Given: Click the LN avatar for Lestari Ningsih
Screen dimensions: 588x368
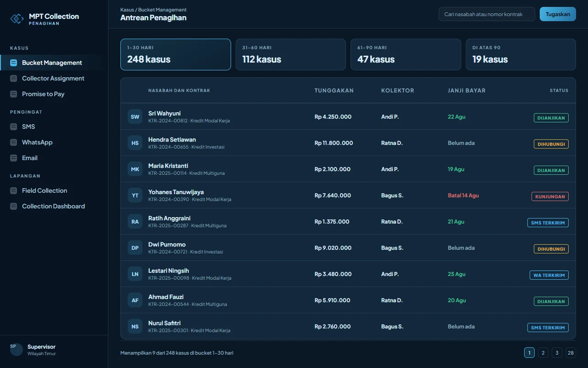Looking at the screenshot, I should click(135, 274).
